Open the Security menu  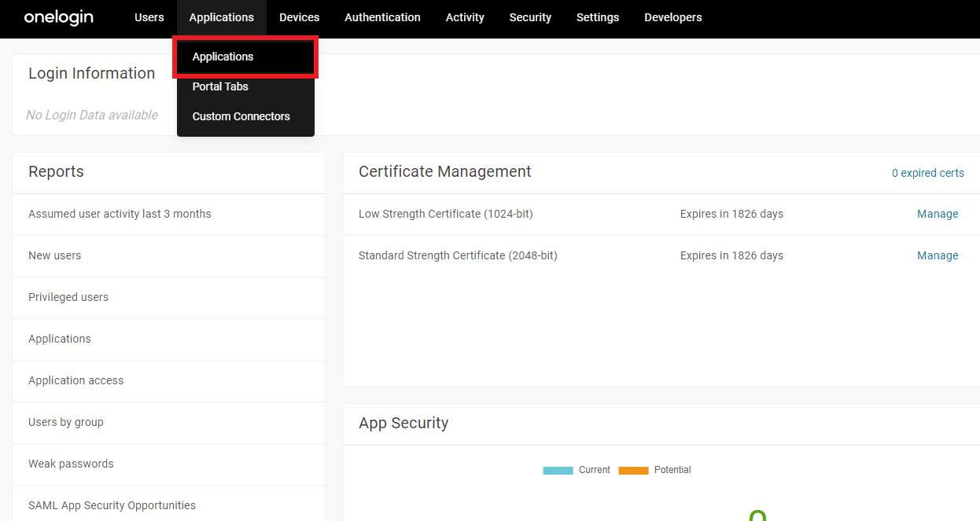point(530,17)
